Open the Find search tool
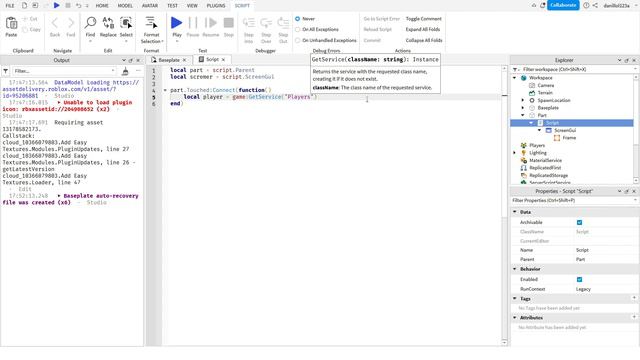Image resolution: width=640 pixels, height=360 pixels. pyautogui.click(x=90, y=23)
